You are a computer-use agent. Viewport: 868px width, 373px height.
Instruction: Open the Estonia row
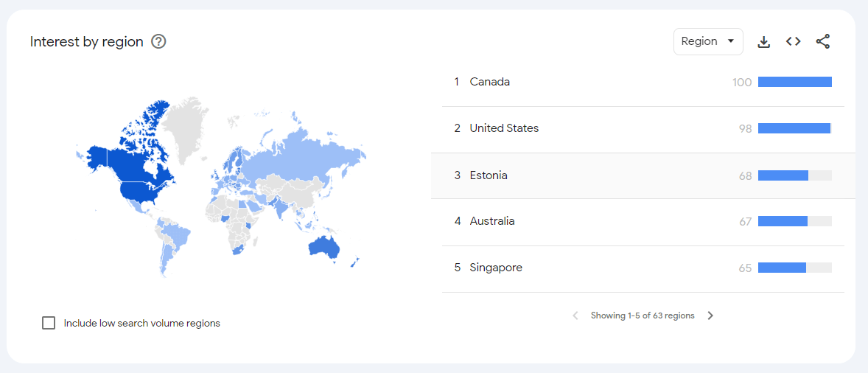tap(489, 175)
